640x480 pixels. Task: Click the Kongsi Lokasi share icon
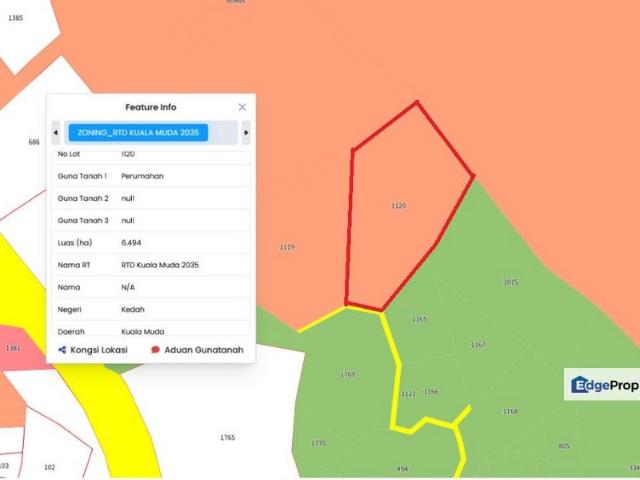click(x=62, y=350)
